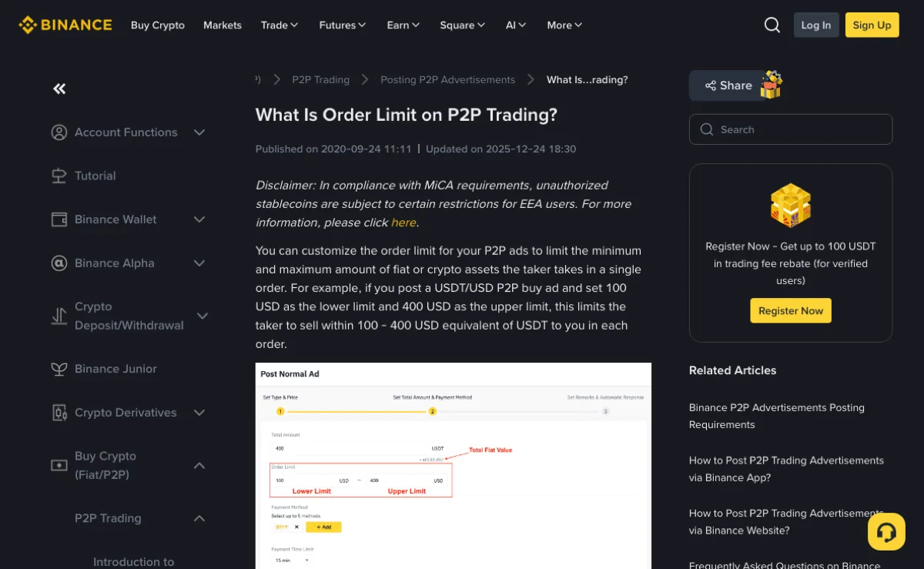The image size is (924, 569).
Task: Open the Trade dropdown menu
Action: point(280,25)
